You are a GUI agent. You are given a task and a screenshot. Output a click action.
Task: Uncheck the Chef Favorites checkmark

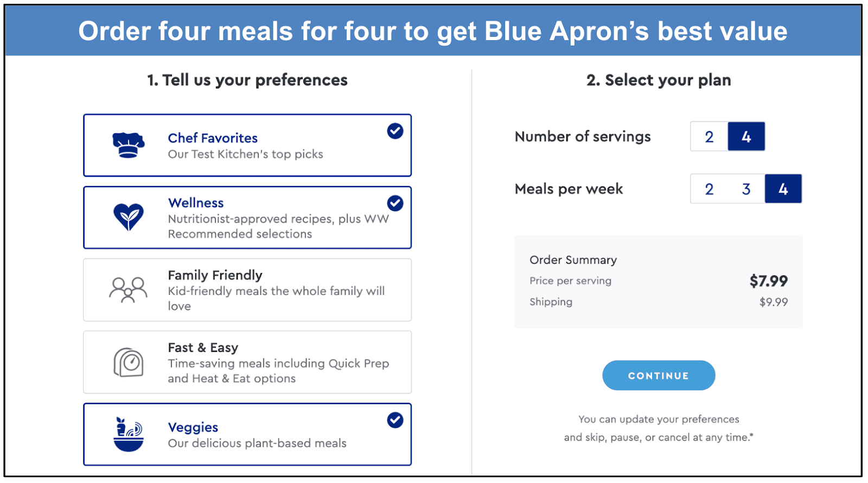coord(395,131)
